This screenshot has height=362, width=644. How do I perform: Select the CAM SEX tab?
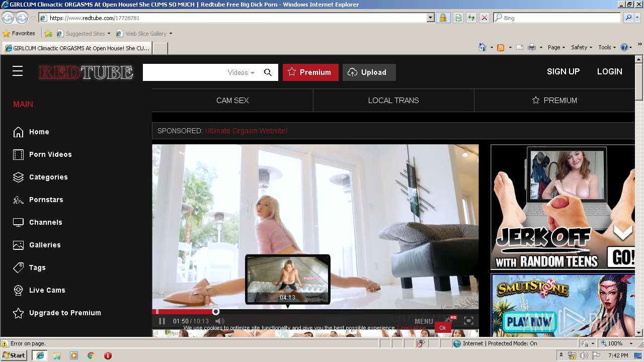tap(232, 101)
